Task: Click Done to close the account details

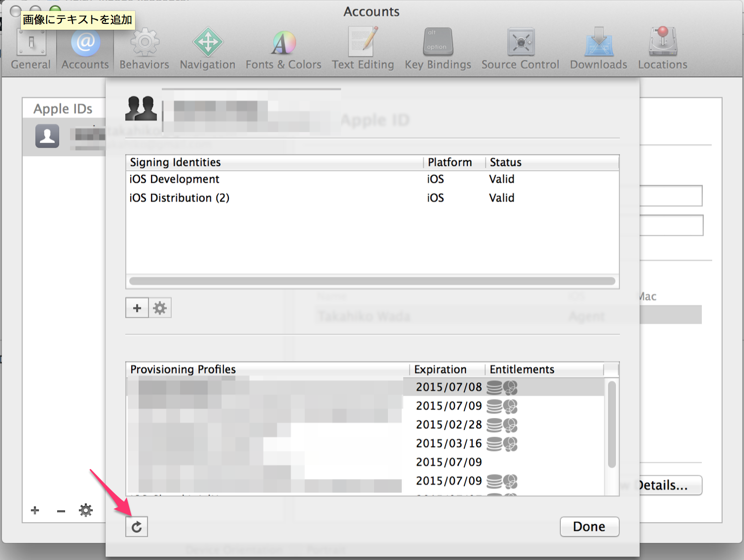Action: [589, 527]
